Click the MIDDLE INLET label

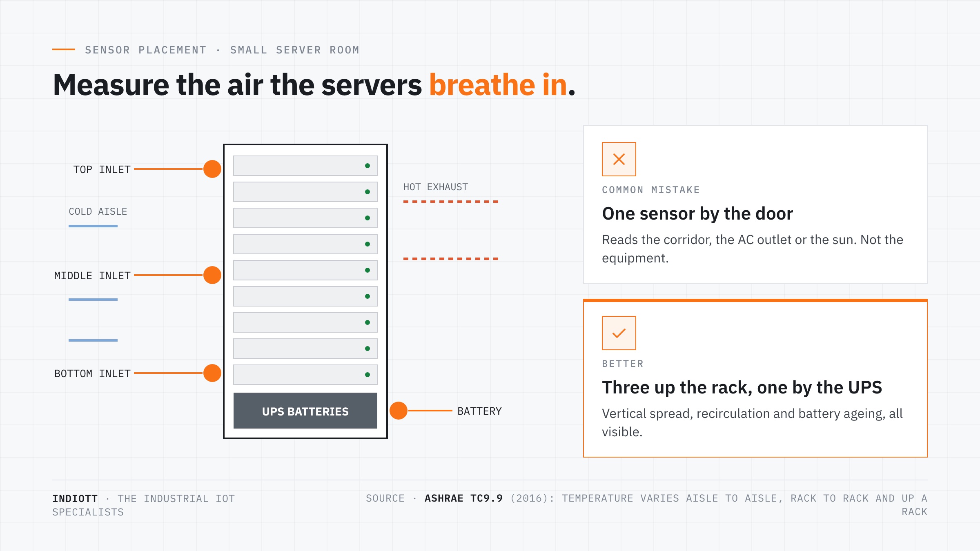pyautogui.click(x=93, y=275)
